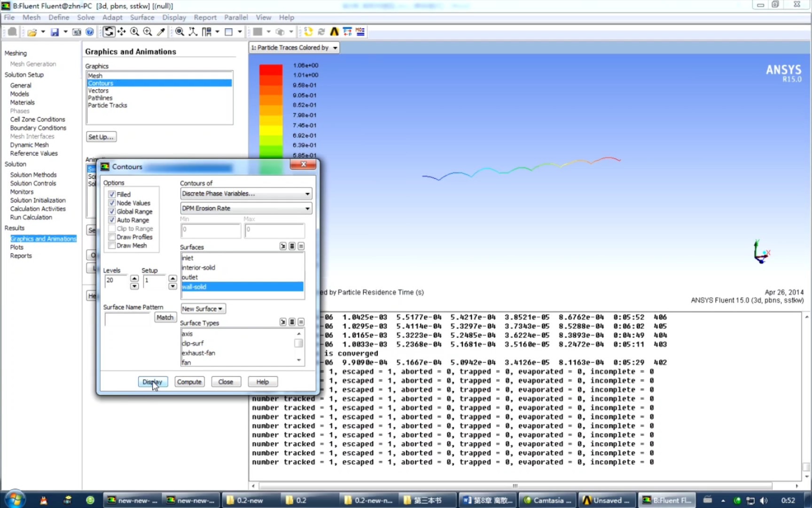Click the Display button in Contours dialog
This screenshot has width=812, height=508.
click(152, 382)
